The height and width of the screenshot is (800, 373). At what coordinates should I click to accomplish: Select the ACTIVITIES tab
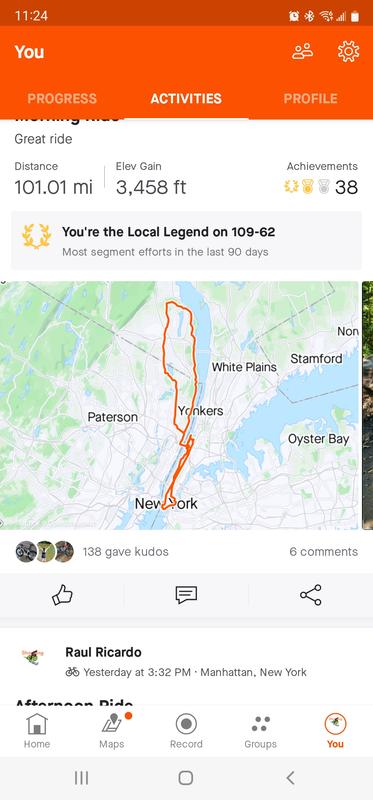pos(186,98)
